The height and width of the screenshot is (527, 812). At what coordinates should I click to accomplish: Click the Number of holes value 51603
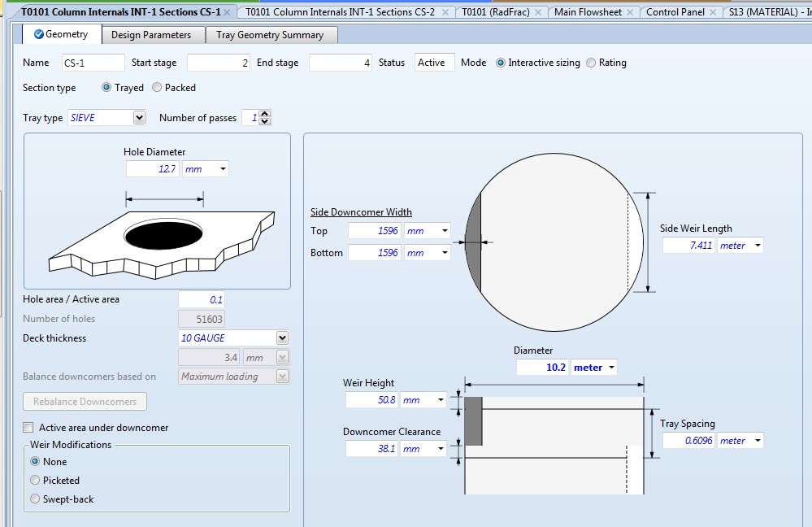[x=202, y=319]
